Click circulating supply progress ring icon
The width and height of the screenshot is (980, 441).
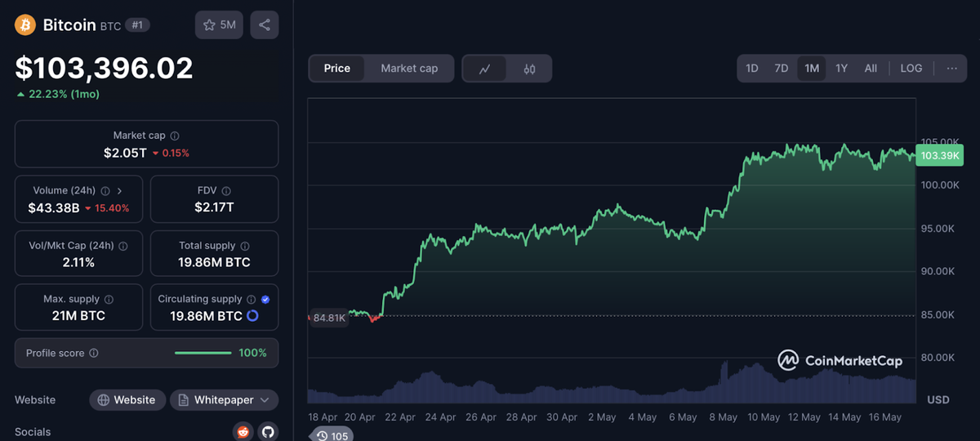[x=252, y=315]
